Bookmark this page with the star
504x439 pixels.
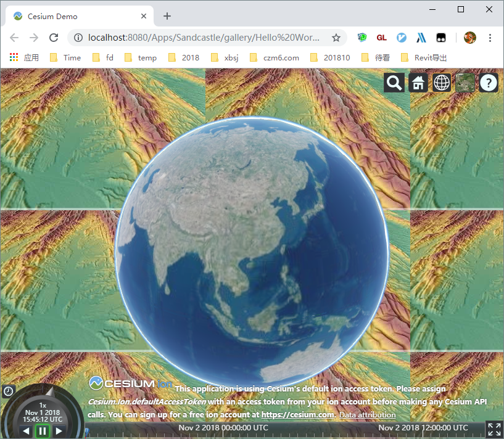pyautogui.click(x=336, y=38)
